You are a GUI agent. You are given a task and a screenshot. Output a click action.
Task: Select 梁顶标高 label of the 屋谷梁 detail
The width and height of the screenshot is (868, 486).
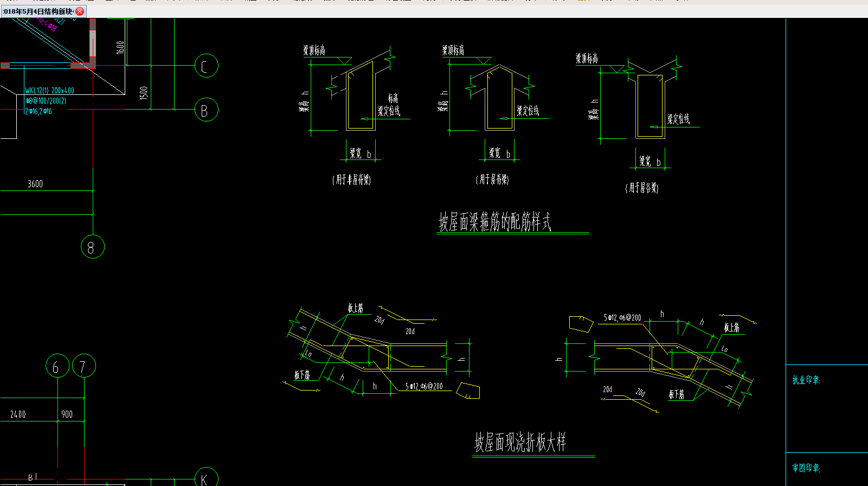tap(587, 59)
